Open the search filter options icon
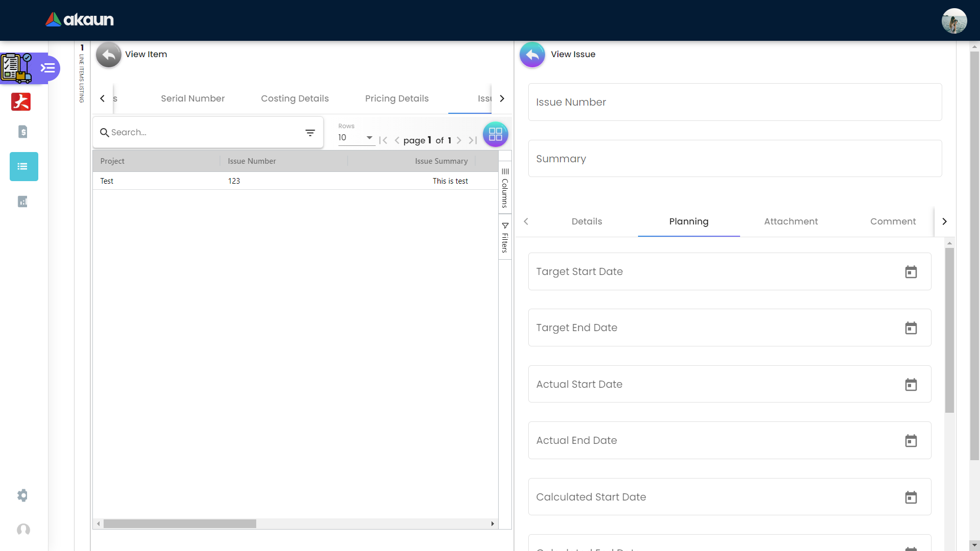980x551 pixels. 310,133
